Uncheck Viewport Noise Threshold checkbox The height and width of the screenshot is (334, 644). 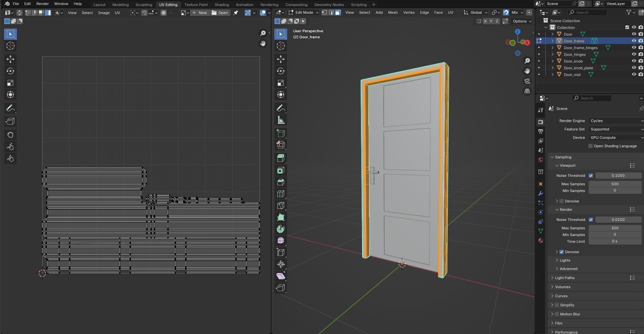(591, 176)
